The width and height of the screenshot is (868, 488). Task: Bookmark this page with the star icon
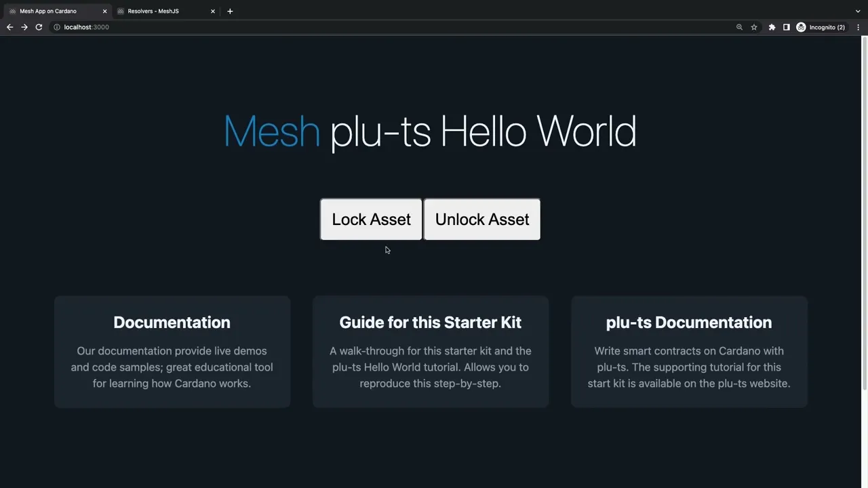click(754, 27)
